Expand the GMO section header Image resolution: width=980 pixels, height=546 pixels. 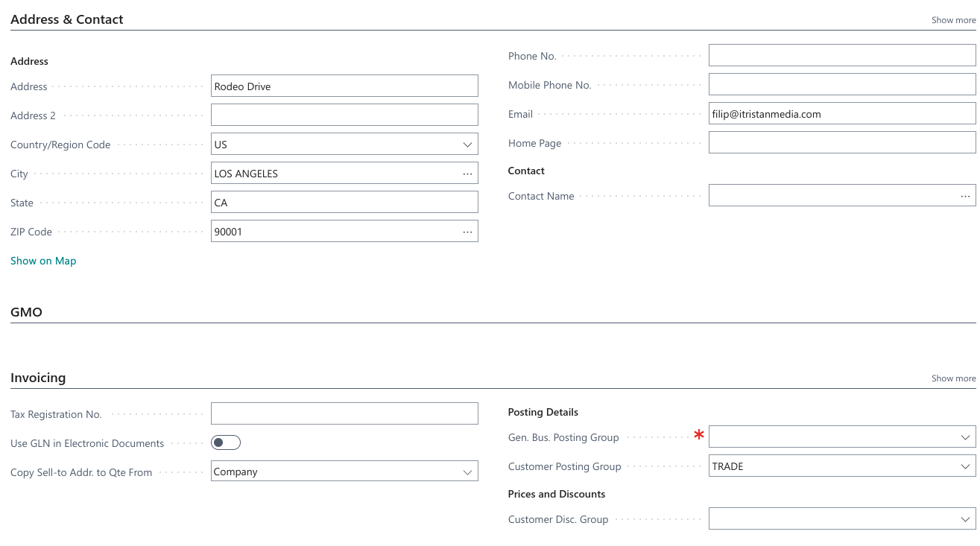coord(26,312)
